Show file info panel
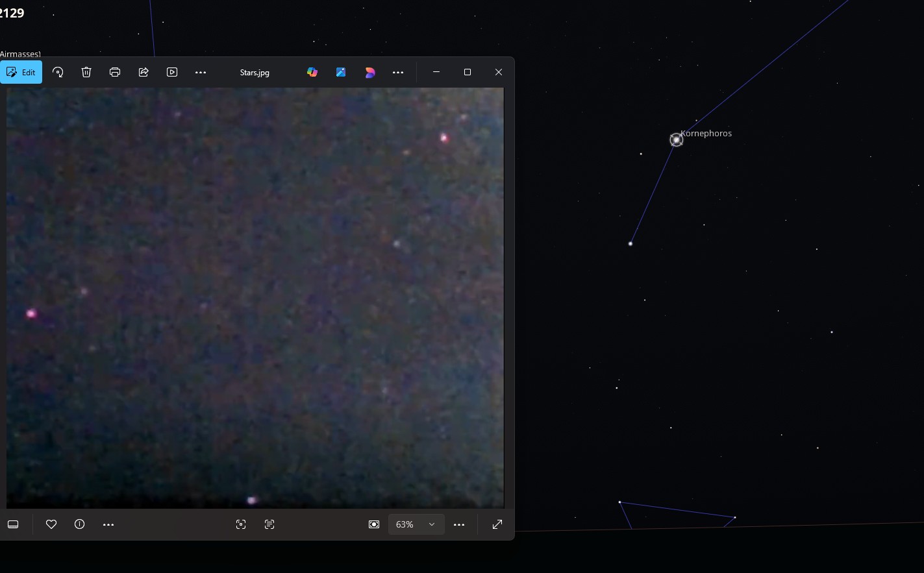924x573 pixels. 80,524
